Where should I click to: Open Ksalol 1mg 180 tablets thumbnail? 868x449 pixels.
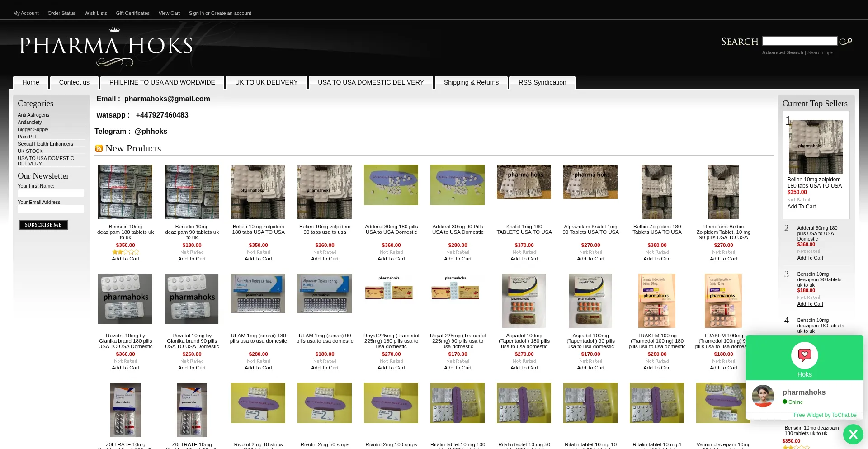pyautogui.click(x=524, y=182)
